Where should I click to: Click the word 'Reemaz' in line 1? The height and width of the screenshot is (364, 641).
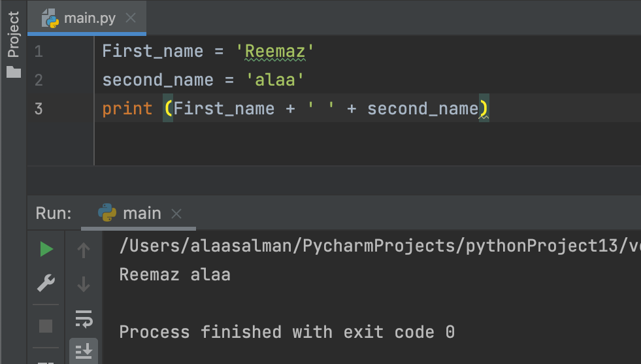(275, 51)
